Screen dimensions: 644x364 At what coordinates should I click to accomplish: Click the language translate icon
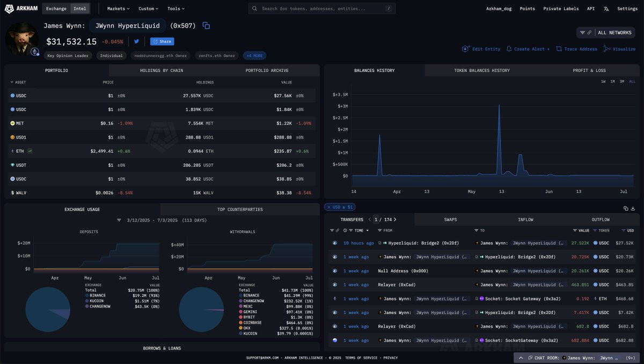(x=606, y=9)
